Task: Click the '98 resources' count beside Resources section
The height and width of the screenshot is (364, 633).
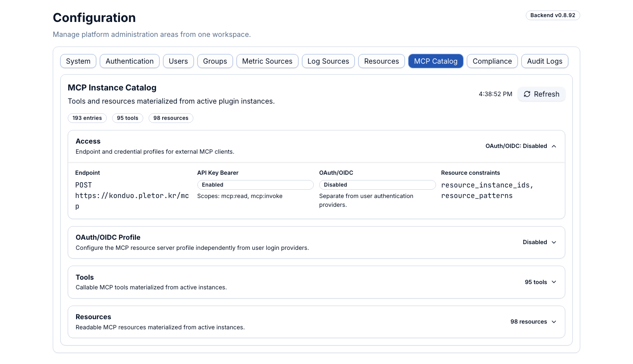Action: point(529,322)
